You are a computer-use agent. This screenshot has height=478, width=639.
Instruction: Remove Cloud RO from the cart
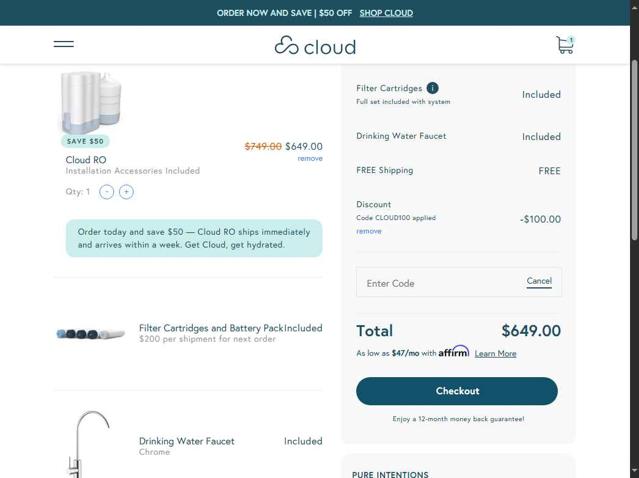point(310,159)
